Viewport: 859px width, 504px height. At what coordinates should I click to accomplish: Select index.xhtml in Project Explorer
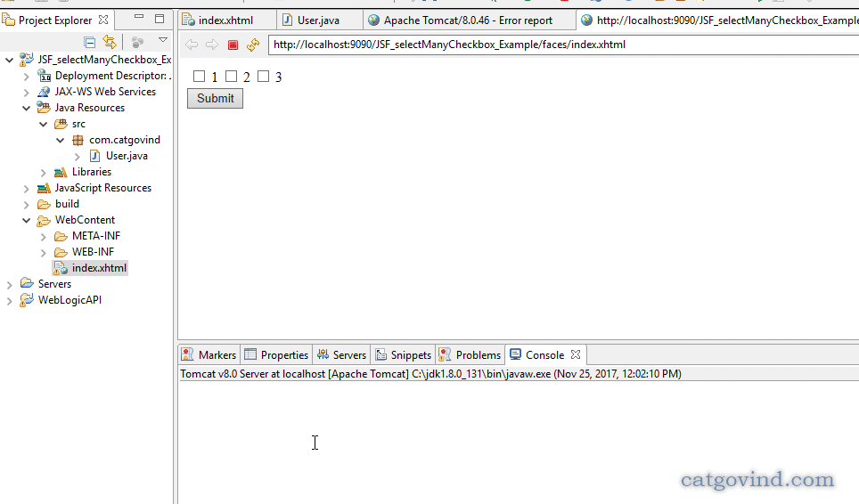(99, 268)
